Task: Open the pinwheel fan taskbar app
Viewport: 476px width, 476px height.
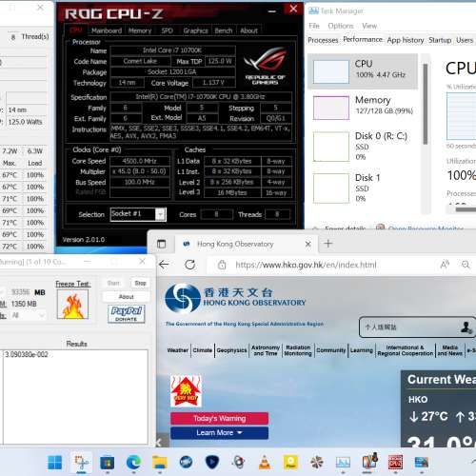Action: [317, 463]
